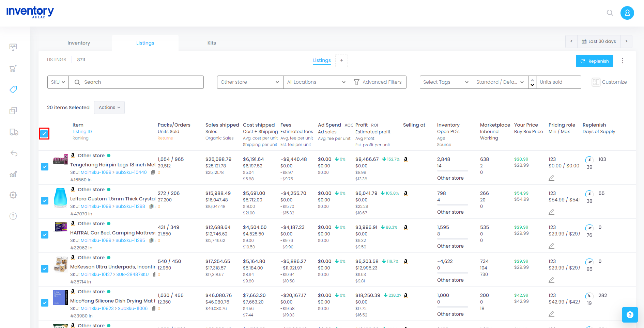Go to previous date range arrow

(571, 42)
